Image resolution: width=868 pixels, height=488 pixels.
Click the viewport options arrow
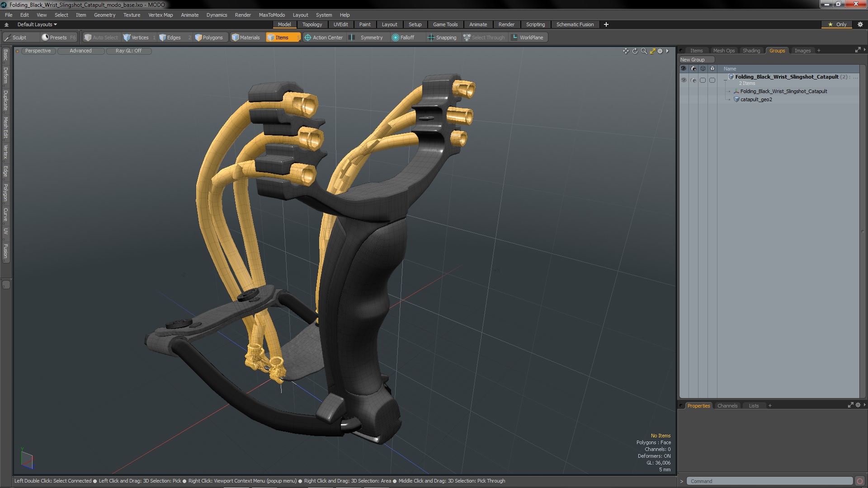point(667,51)
